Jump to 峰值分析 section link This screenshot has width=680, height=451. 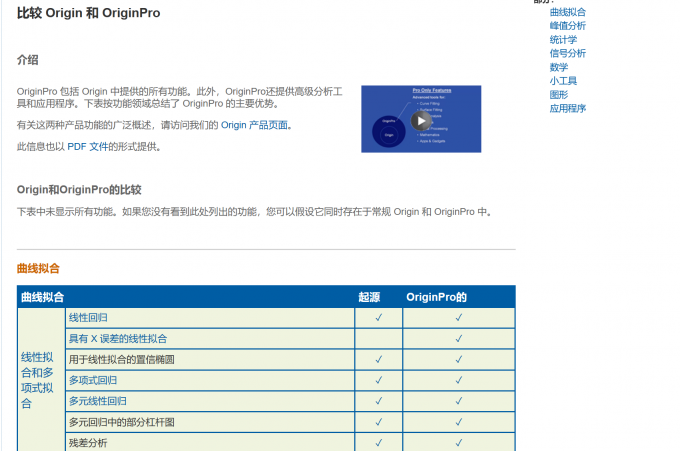pos(567,26)
